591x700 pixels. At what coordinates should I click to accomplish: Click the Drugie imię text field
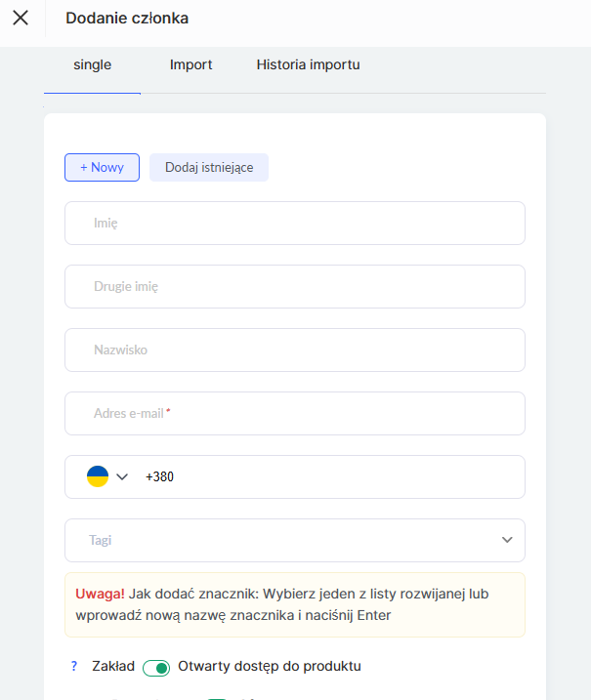click(x=294, y=286)
